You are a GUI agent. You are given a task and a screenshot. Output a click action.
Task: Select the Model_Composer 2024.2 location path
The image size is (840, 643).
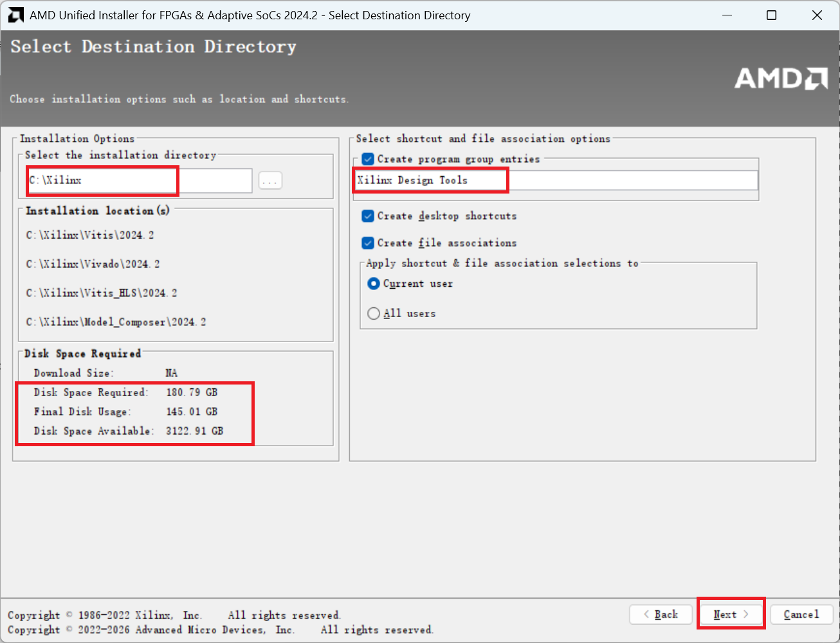pyautogui.click(x=116, y=322)
